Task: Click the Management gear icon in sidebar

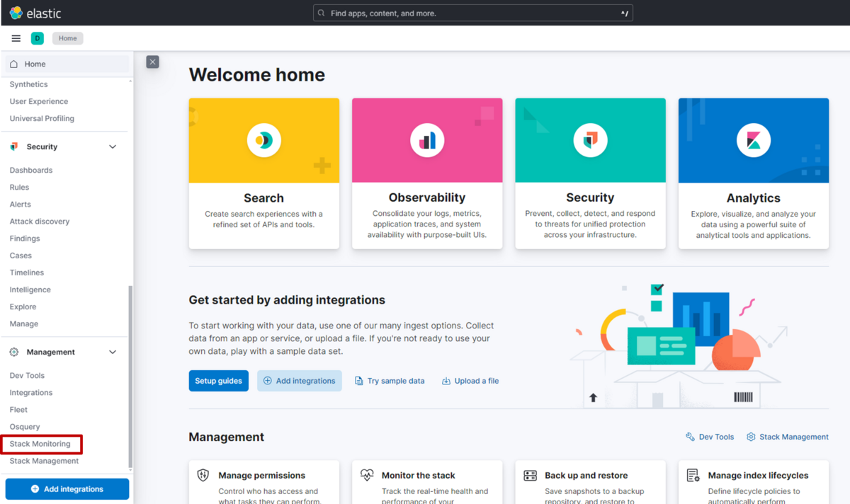Action: pyautogui.click(x=14, y=352)
